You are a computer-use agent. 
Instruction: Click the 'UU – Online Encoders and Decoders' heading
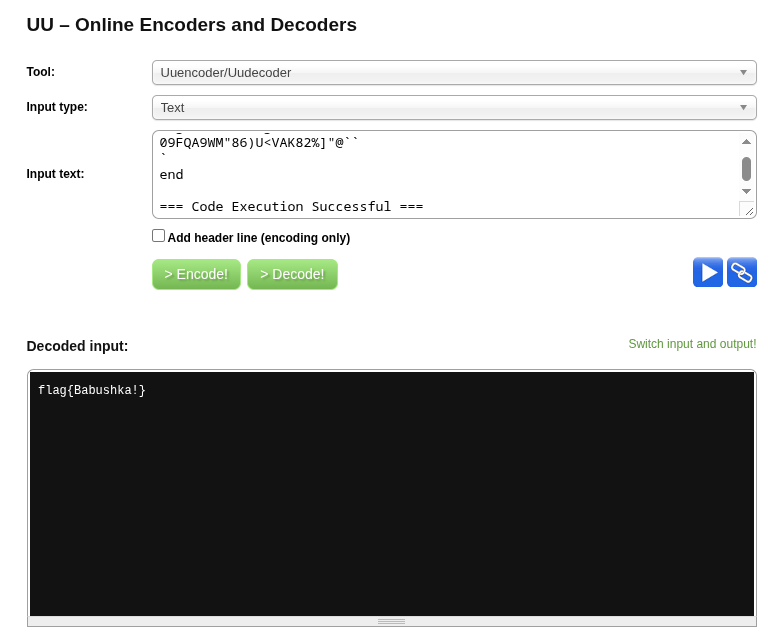[191, 25]
